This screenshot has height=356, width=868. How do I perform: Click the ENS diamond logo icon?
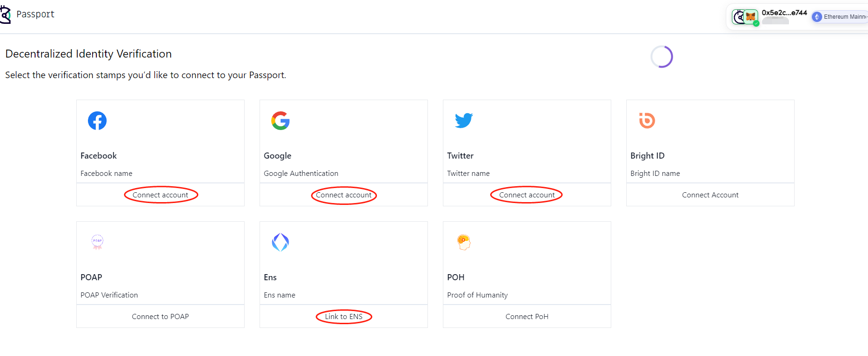(x=281, y=242)
